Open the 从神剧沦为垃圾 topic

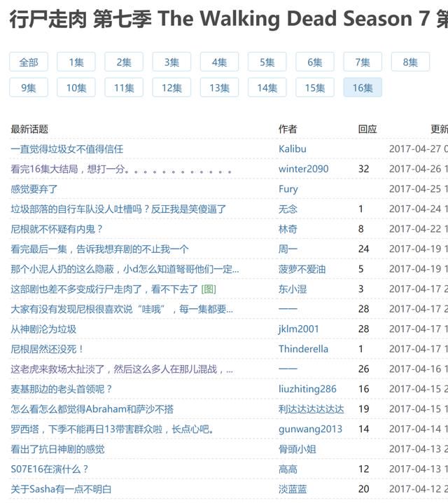pos(43,329)
